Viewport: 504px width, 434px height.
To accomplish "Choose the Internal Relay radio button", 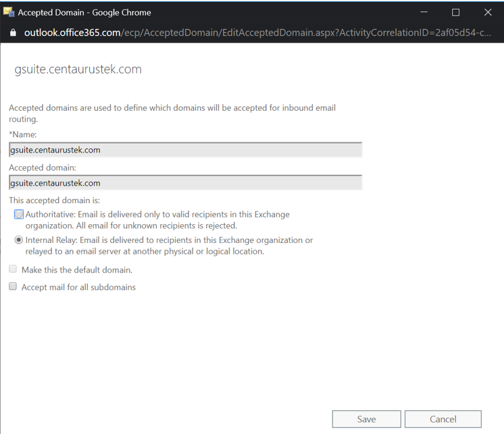I will 19,240.
